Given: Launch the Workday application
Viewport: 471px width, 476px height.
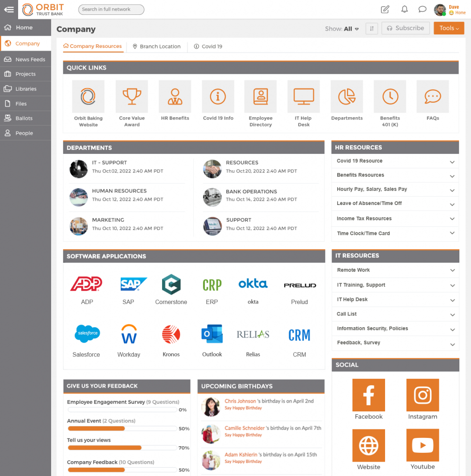Looking at the screenshot, I should 129,334.
